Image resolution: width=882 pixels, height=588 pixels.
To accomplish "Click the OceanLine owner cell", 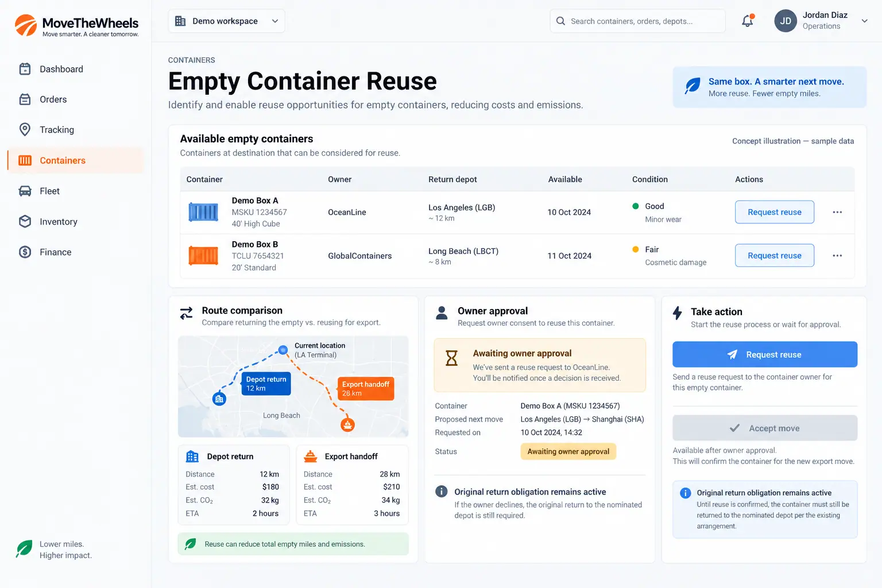I will point(347,212).
